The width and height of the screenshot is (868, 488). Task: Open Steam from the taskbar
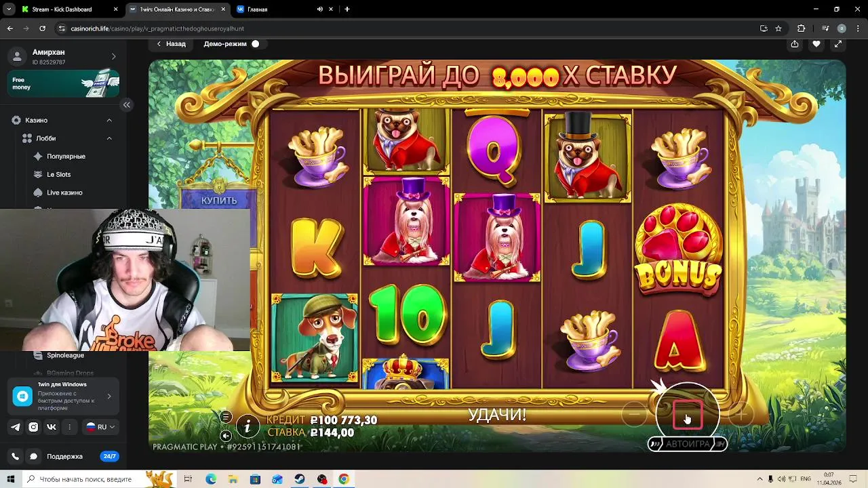[299, 479]
